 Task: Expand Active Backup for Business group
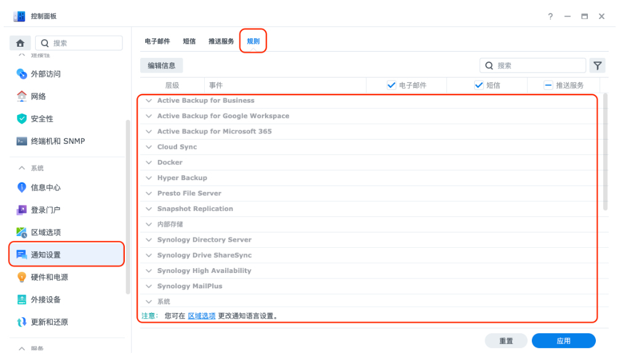click(149, 100)
